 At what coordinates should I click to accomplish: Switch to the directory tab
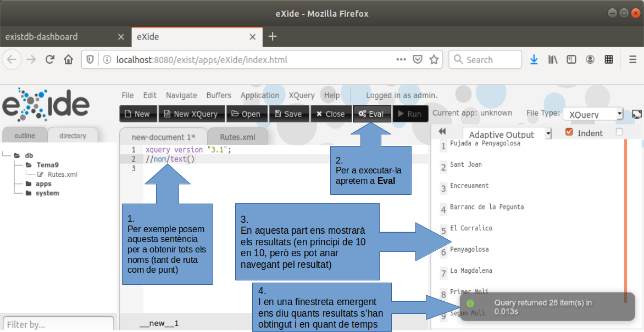pyautogui.click(x=73, y=136)
